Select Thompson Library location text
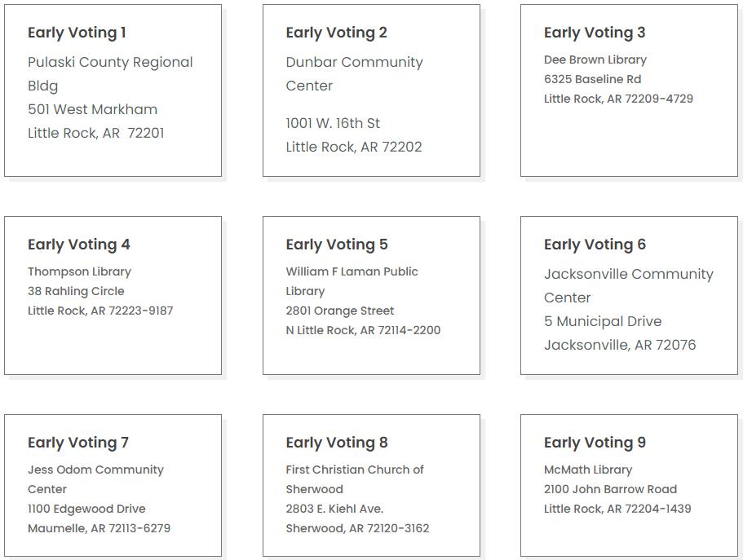The height and width of the screenshot is (560, 743). (x=79, y=271)
